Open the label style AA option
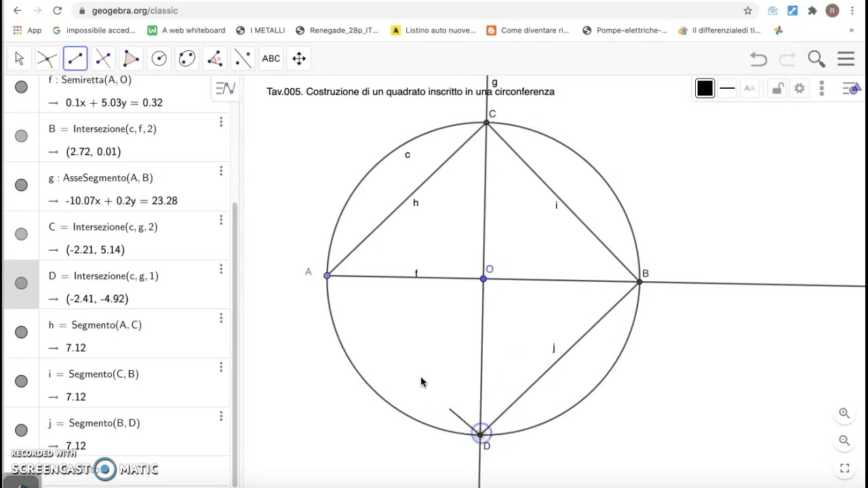 click(749, 88)
